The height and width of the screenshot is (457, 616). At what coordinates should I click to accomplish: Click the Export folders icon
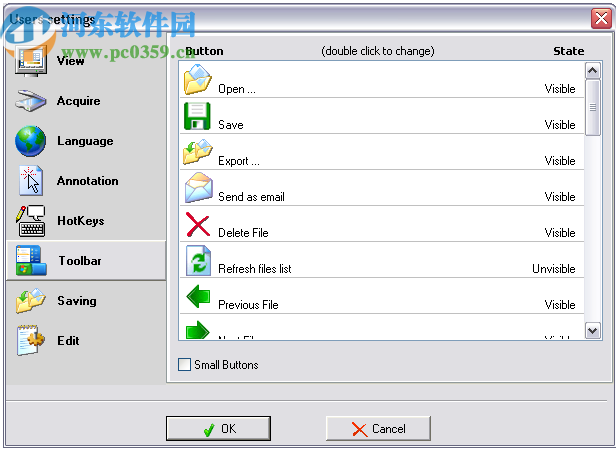[198, 152]
